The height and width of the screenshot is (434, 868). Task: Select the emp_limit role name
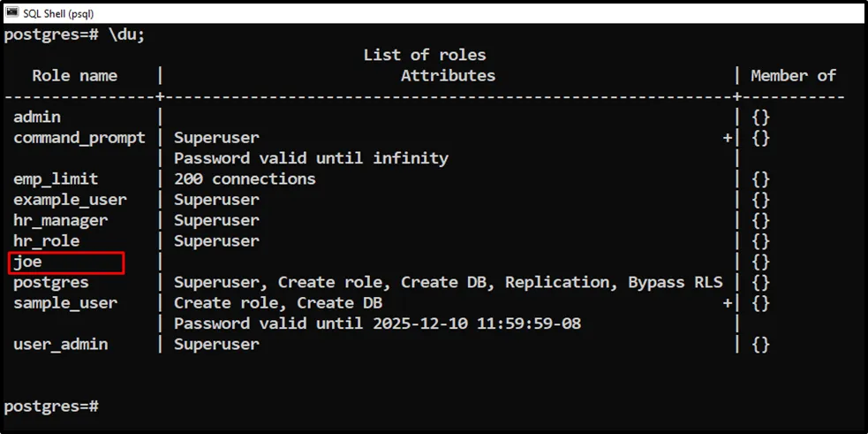[x=56, y=179]
